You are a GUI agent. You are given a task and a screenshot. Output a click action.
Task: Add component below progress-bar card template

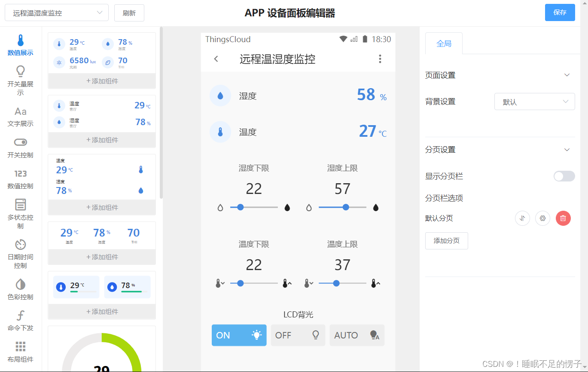coord(102,311)
